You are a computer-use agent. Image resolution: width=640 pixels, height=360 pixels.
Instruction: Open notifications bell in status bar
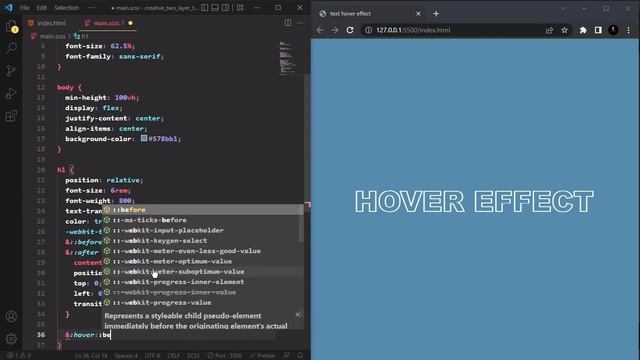click(300, 356)
